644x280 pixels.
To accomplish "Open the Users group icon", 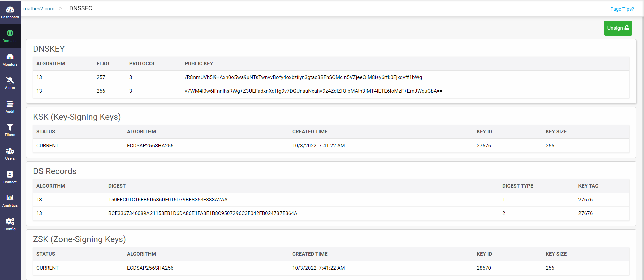I will click(x=10, y=151).
